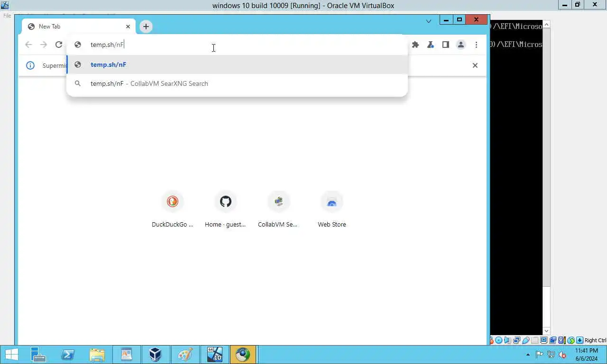Dismiss the info bar with the X
Screen dimensions: 607x364
tap(475, 65)
